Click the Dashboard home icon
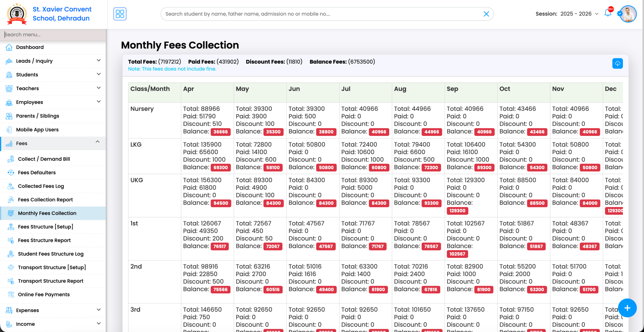This screenshot has height=332, width=644. [x=9, y=47]
